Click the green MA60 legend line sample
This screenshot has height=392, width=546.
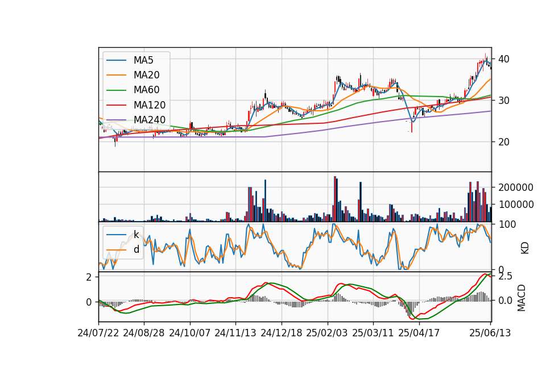[116, 90]
